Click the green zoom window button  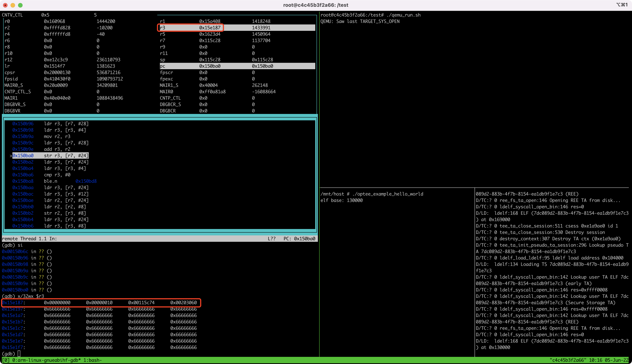click(20, 5)
